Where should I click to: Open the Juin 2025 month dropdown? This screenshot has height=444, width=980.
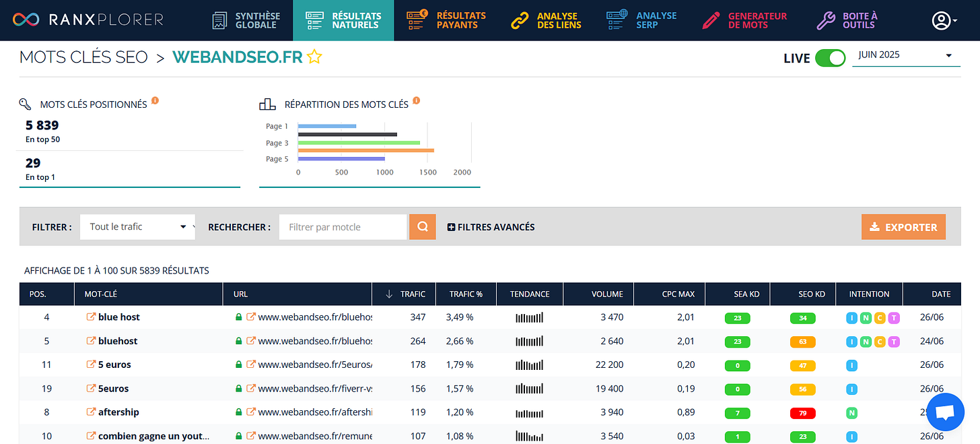[906, 55]
